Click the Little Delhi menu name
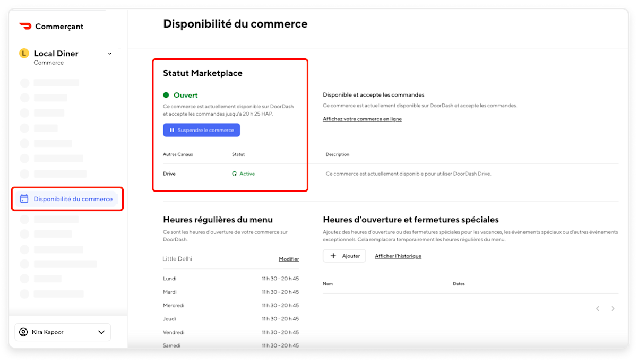637x364 pixels. (177, 259)
